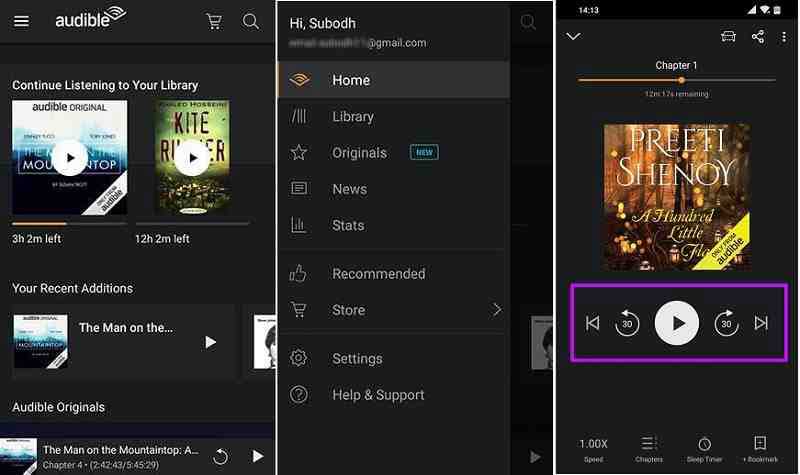800x475 pixels.
Task: Change the 1.00X narration speed
Action: [593, 449]
